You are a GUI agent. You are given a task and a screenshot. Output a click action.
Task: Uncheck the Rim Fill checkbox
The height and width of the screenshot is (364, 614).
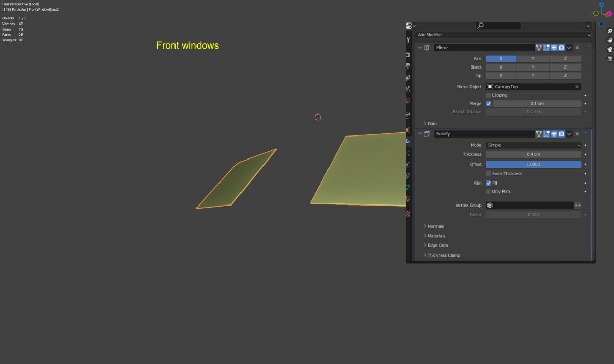pyautogui.click(x=488, y=183)
